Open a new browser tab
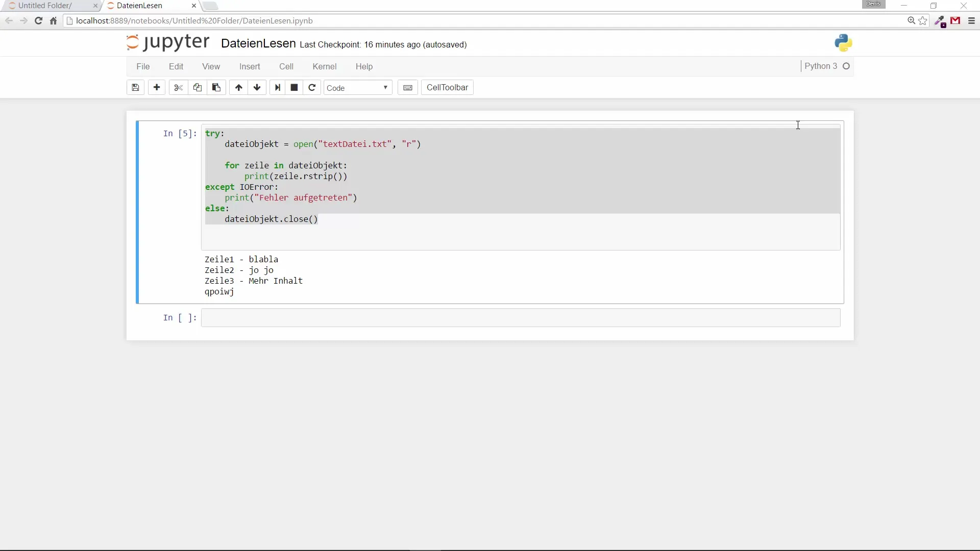This screenshot has height=551, width=980. pyautogui.click(x=210, y=6)
